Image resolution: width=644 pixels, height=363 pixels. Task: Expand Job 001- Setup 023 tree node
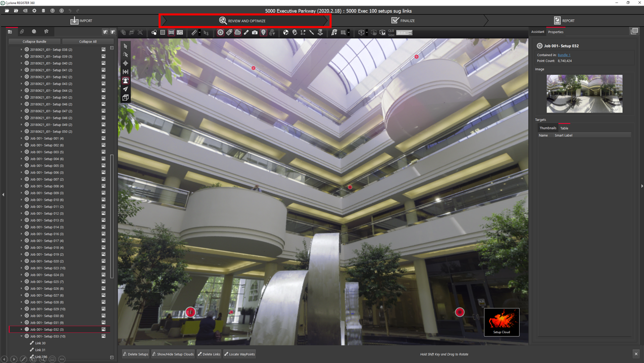[22, 268]
